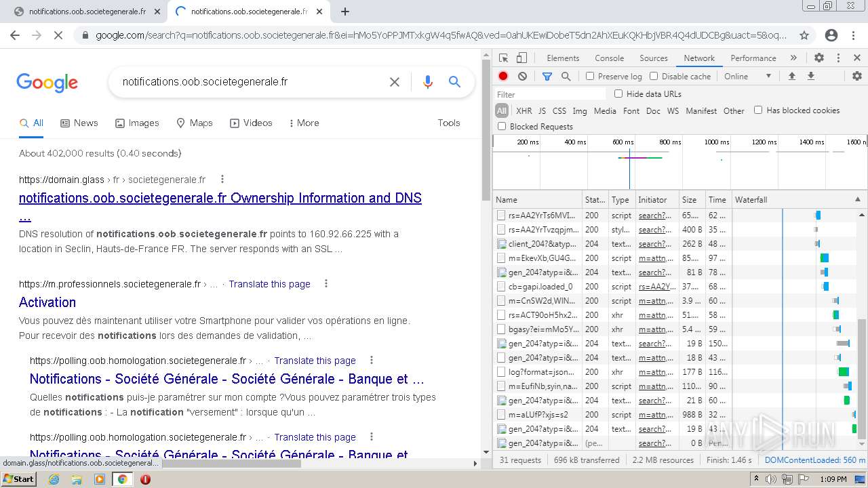This screenshot has width=868, height=488.
Task: Select the All request type filter
Action: point(502,110)
